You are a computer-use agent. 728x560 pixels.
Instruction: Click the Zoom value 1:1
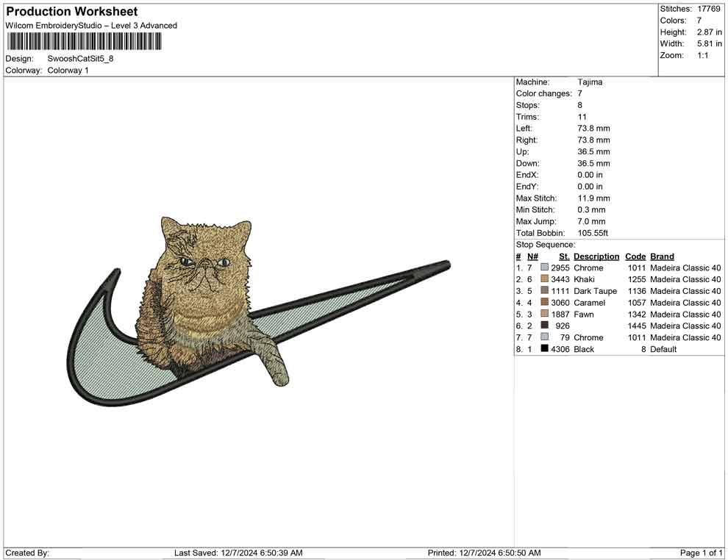(x=702, y=55)
